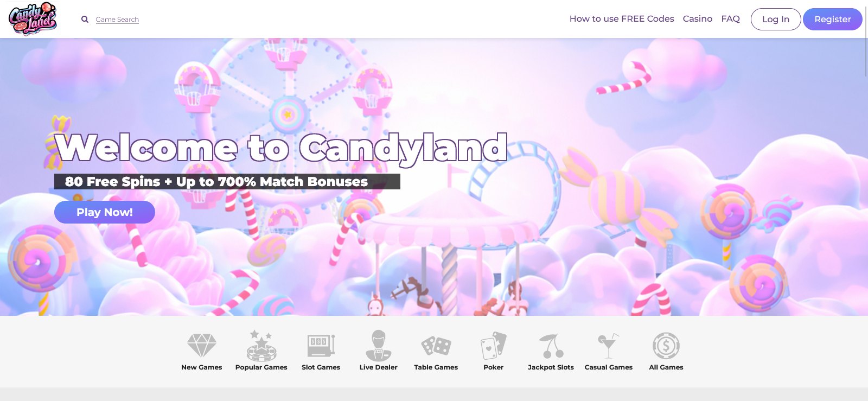The image size is (868, 401).
Task: Select the All Games dollar chip icon
Action: pyautogui.click(x=666, y=346)
